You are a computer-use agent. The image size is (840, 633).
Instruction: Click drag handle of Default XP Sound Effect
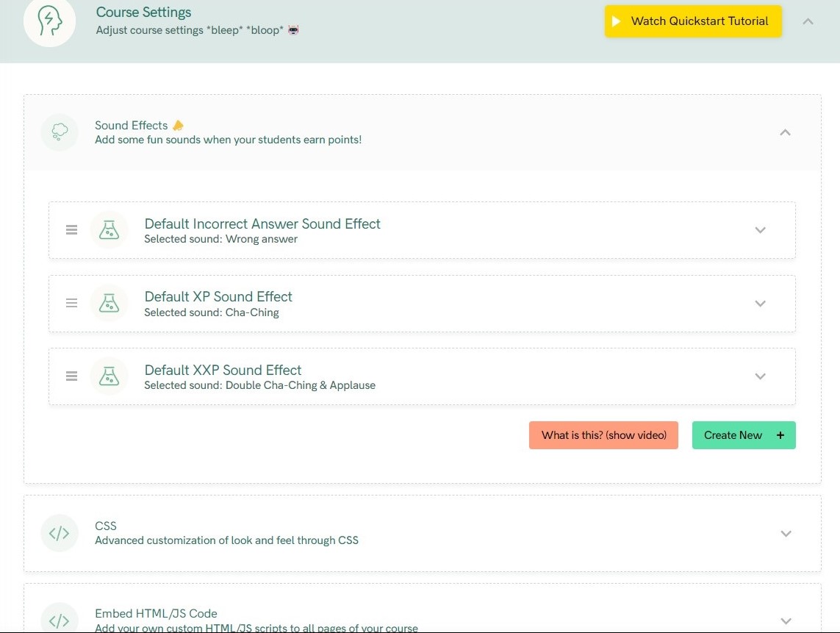click(x=72, y=304)
